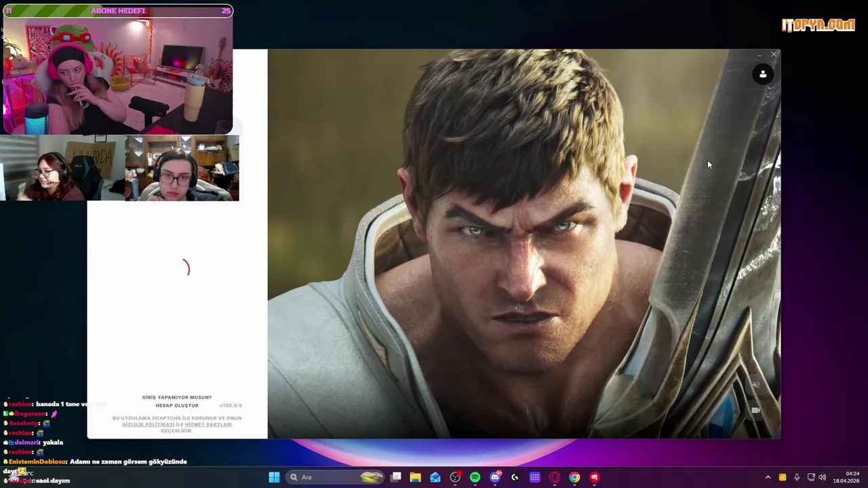The image size is (868, 488).
Task: Click chat message 'Adamı ne zaman görsem gökyüzünde'
Action: [128, 462]
